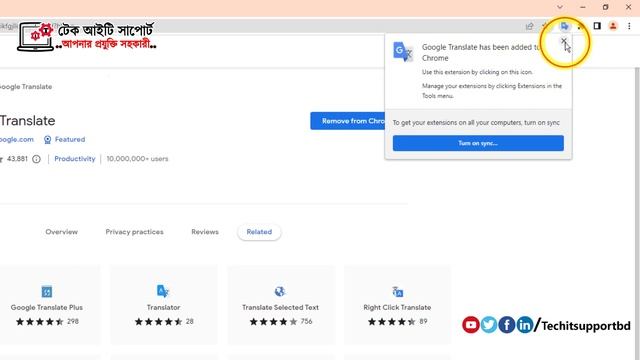Open the Productivity category link

[x=75, y=159]
